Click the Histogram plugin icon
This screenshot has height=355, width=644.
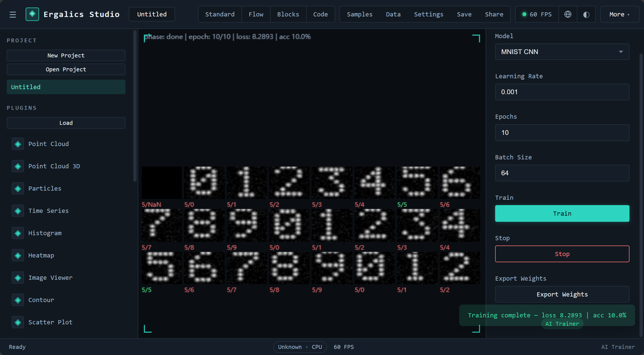point(18,233)
